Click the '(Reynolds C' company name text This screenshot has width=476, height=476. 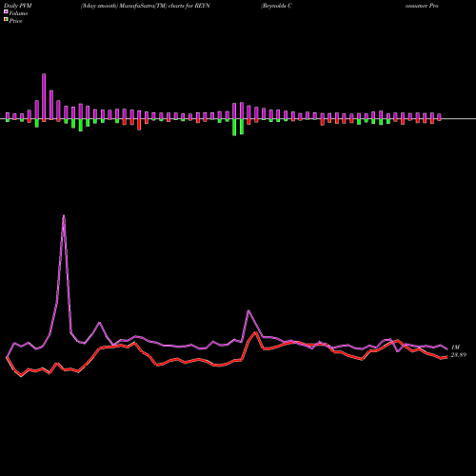point(276,6)
